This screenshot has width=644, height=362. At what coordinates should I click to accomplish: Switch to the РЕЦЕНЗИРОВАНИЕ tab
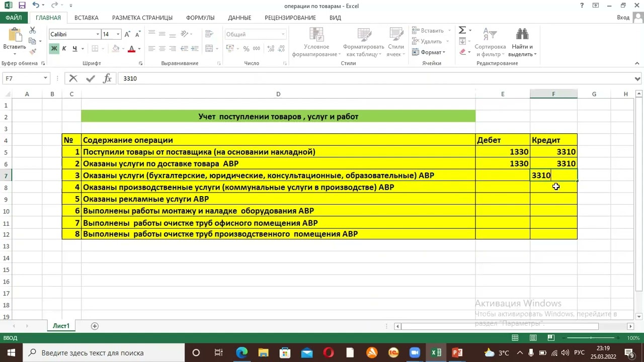tap(290, 18)
